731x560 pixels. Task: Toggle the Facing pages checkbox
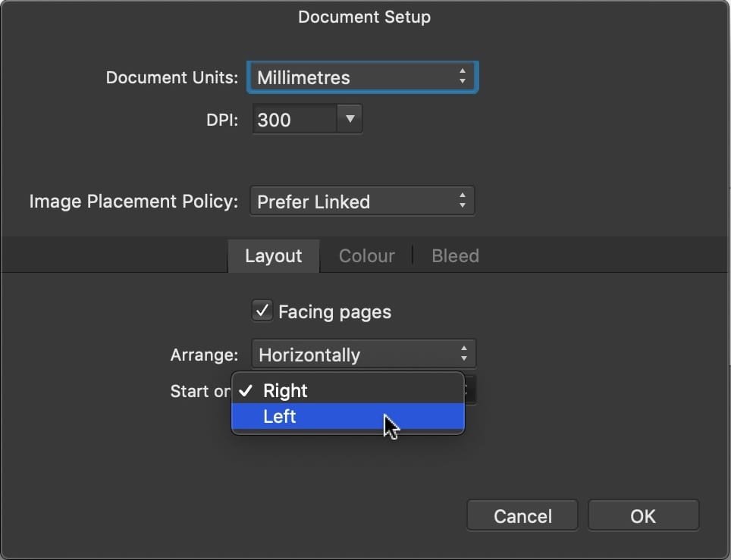[x=262, y=311]
